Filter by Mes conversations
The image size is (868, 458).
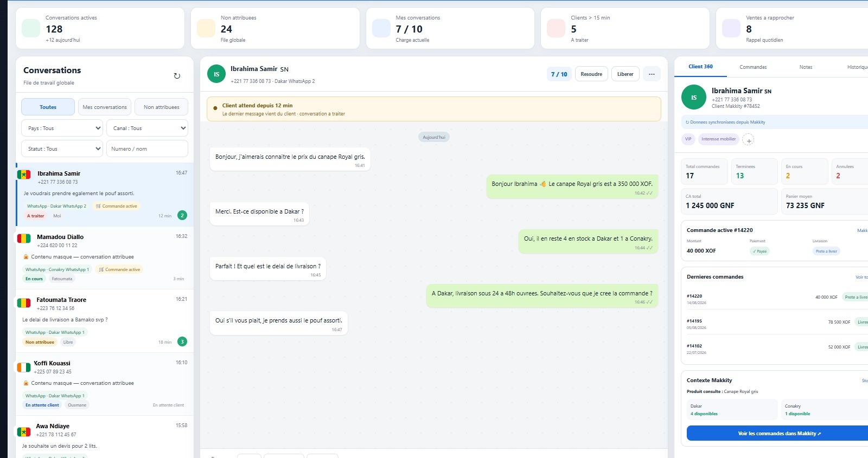105,107
